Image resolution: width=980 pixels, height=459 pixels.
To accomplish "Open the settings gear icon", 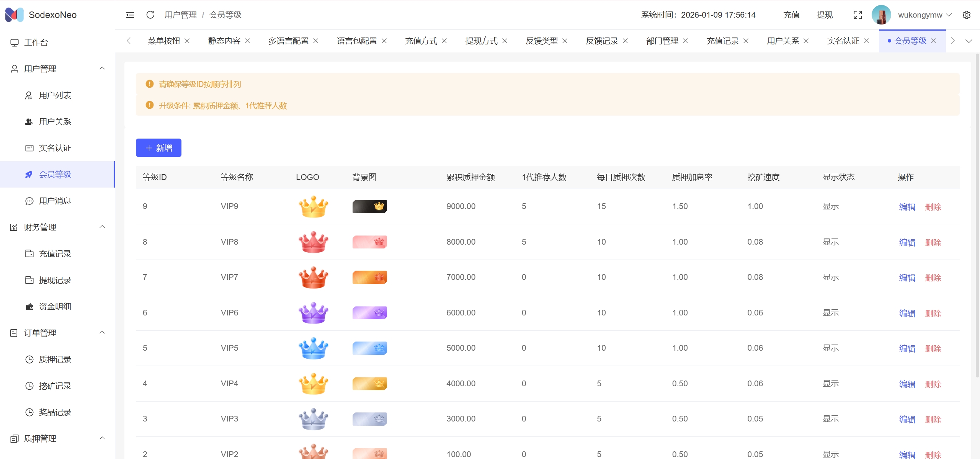I will [966, 15].
